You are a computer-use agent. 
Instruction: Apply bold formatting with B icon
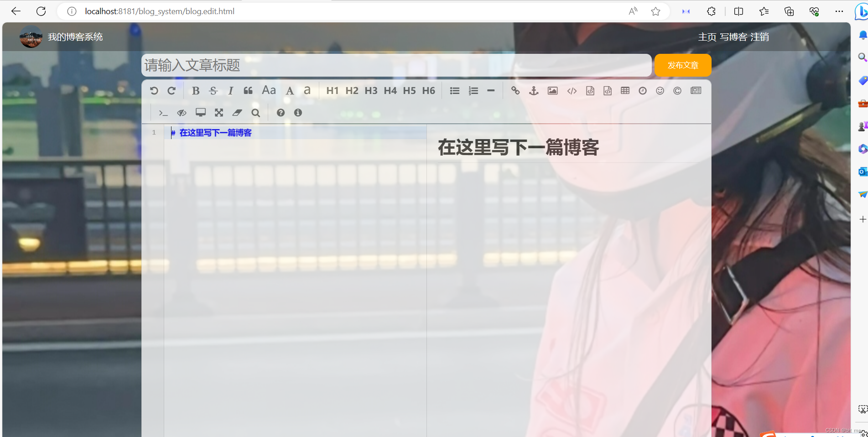[x=196, y=91]
